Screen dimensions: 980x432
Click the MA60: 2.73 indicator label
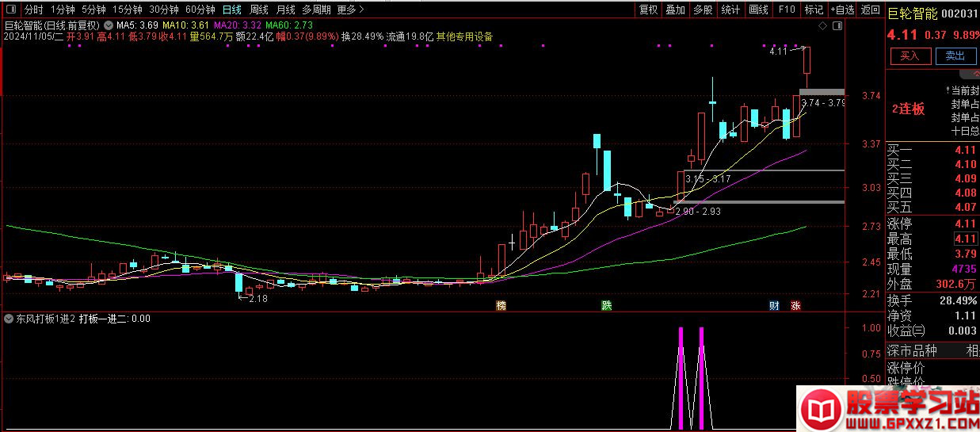pyautogui.click(x=289, y=25)
